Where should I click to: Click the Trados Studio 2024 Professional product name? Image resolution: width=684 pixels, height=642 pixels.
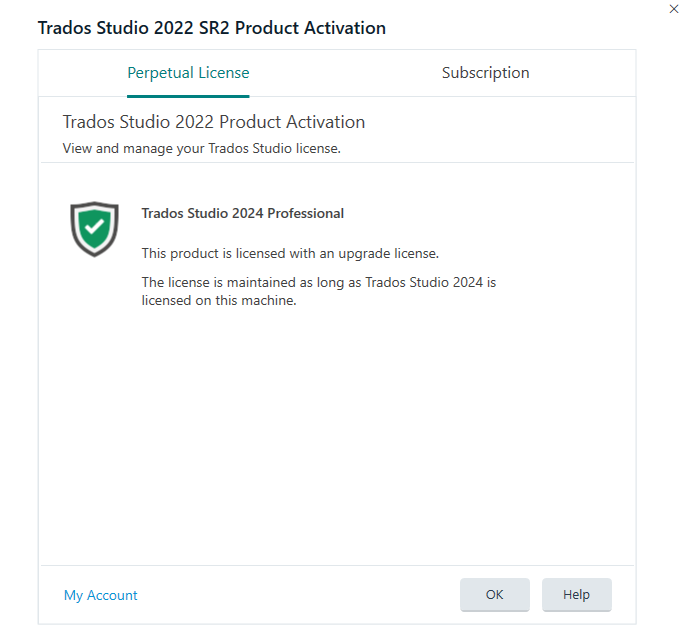243,213
